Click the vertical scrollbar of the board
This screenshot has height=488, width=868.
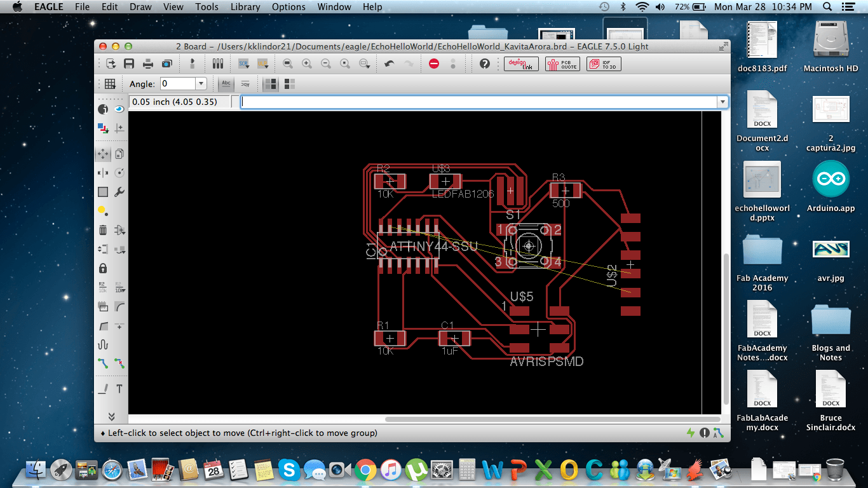pos(726,329)
